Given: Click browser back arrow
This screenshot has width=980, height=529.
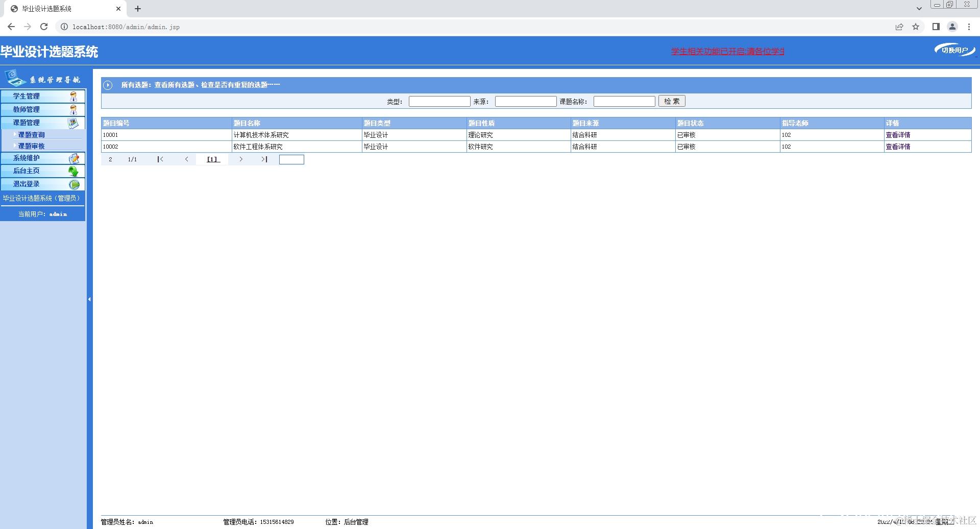Looking at the screenshot, I should click(11, 27).
